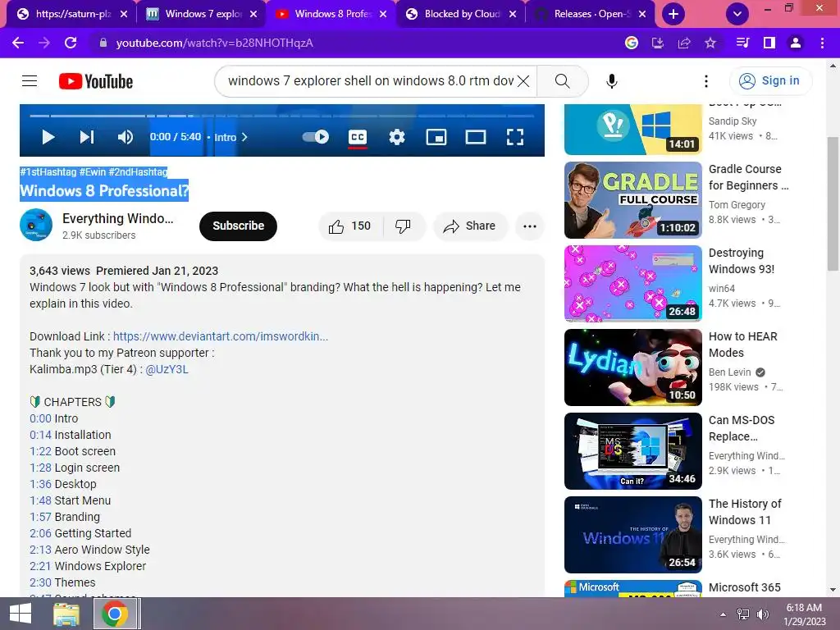This screenshot has width=840, height=630.
Task: Show hidden tray icons arrow
Action: pos(723,614)
